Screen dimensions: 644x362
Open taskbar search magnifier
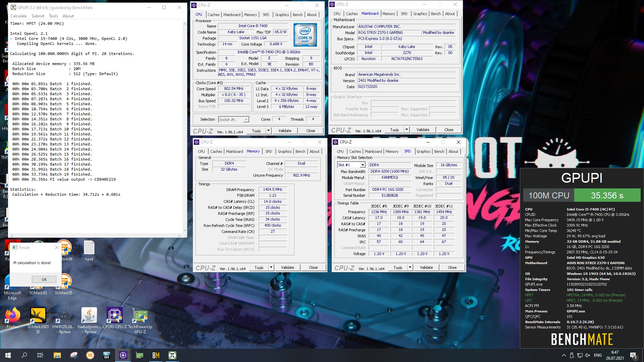[24, 355]
